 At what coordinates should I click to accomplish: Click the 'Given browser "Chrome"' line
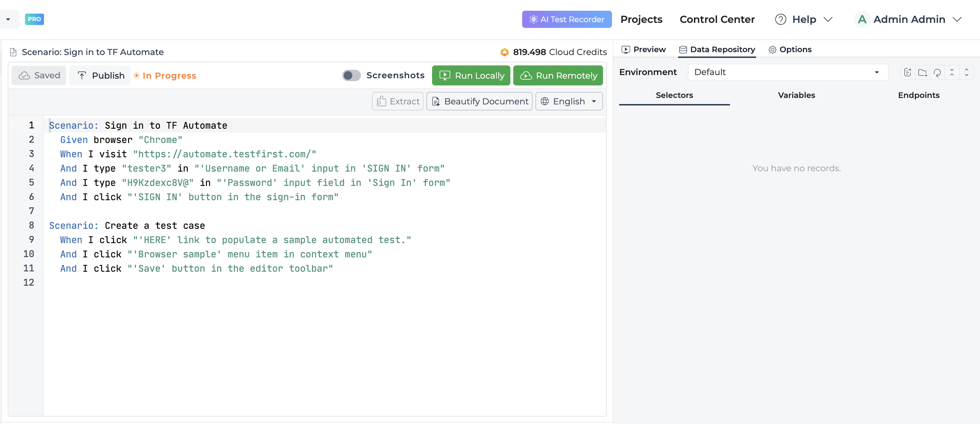(x=121, y=140)
